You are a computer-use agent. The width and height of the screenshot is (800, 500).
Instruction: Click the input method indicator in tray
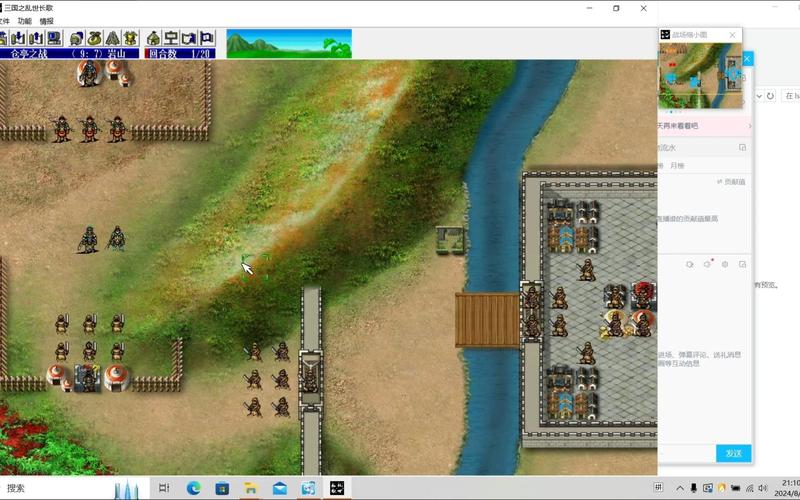click(659, 488)
